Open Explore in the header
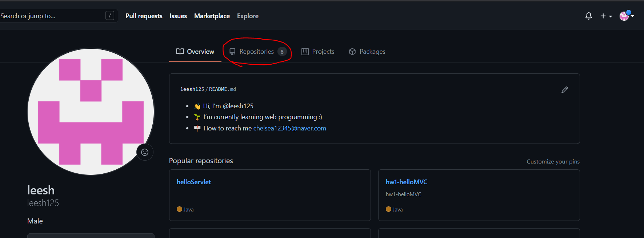 coord(248,16)
